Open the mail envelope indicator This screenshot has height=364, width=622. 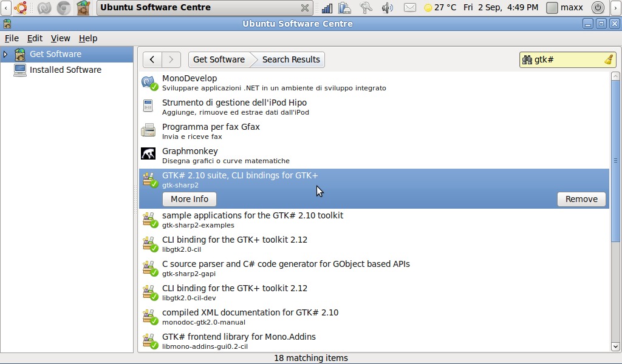pos(410,7)
